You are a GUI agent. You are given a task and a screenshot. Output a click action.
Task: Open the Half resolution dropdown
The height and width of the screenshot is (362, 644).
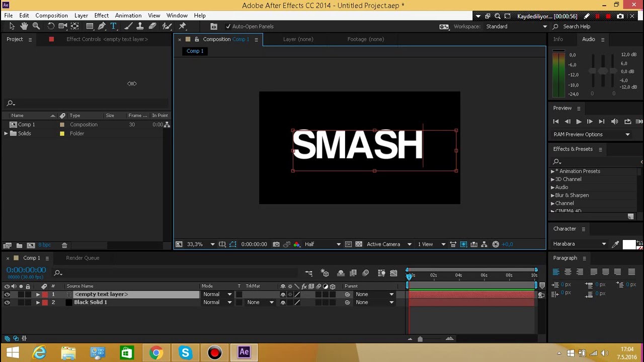[x=323, y=244]
